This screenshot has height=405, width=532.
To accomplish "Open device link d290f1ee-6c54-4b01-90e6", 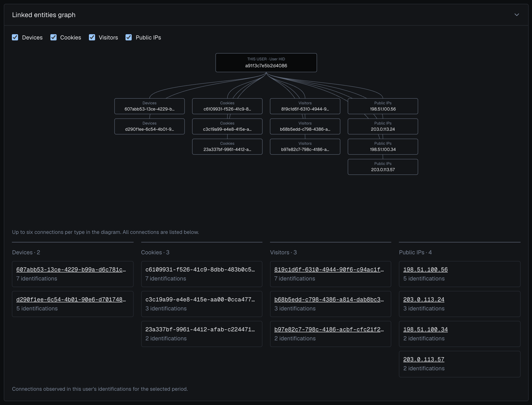I will [71, 299].
